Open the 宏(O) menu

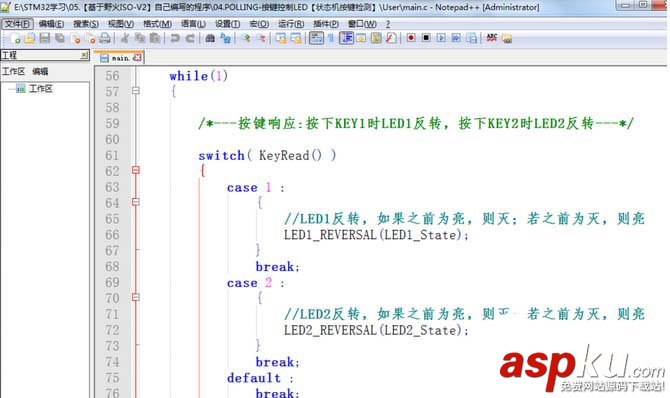pos(259,24)
